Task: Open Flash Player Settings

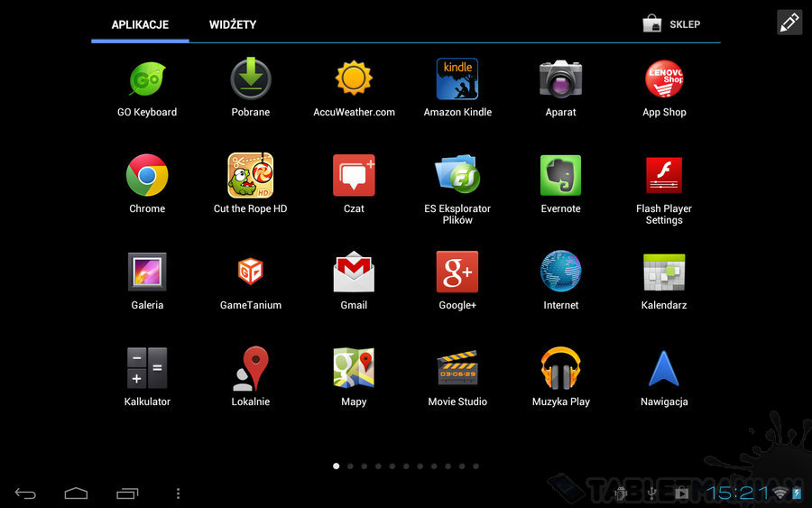Action: tap(664, 175)
